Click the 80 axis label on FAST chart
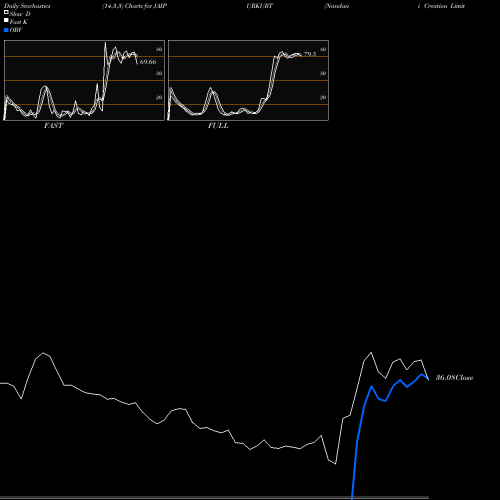The width and height of the screenshot is (500, 500). pyautogui.click(x=159, y=49)
